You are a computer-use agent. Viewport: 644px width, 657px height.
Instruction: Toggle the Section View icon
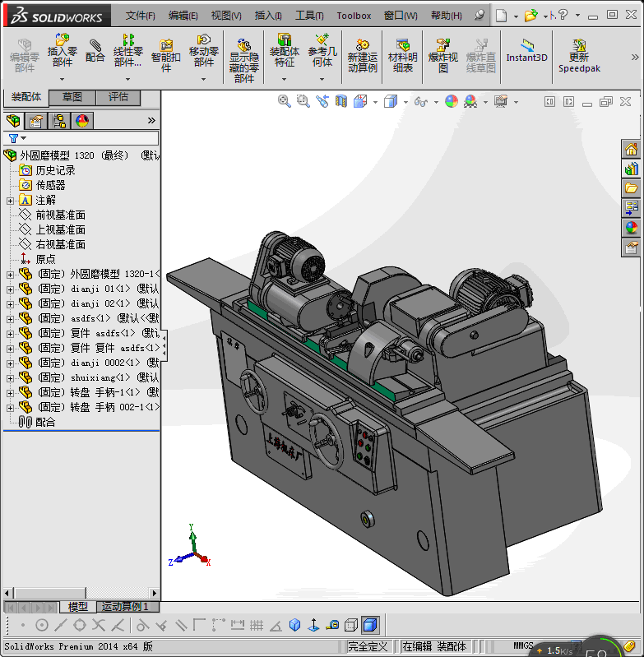pos(341,101)
